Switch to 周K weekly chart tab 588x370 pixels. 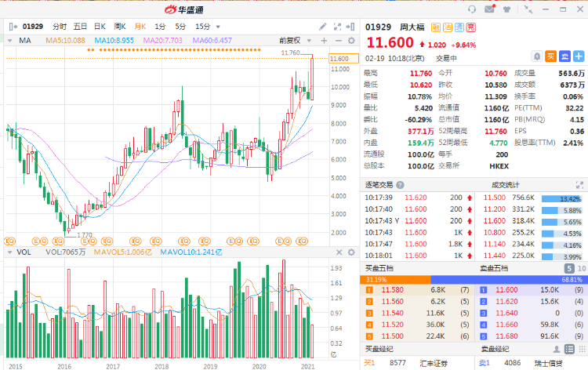point(120,26)
